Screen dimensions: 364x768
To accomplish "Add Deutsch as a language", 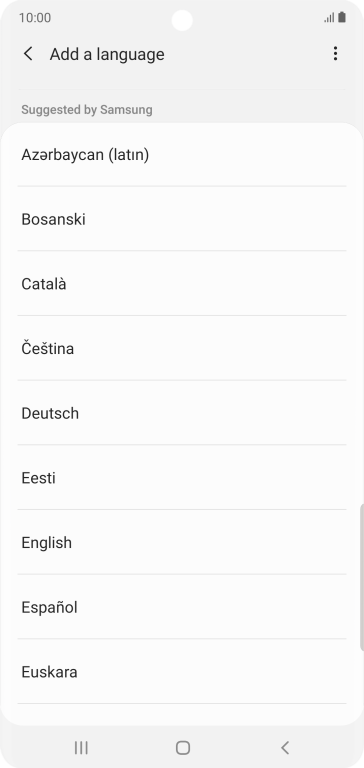I will 182,413.
